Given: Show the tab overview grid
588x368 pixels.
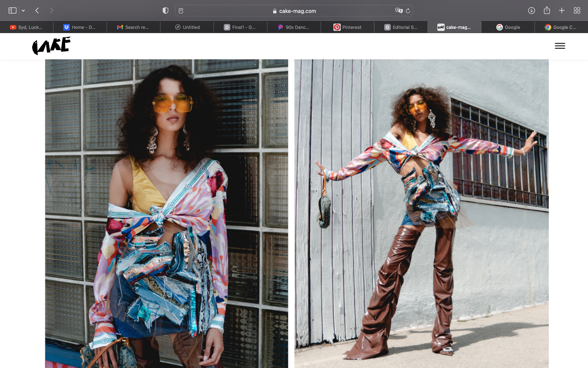Looking at the screenshot, I should [577, 10].
